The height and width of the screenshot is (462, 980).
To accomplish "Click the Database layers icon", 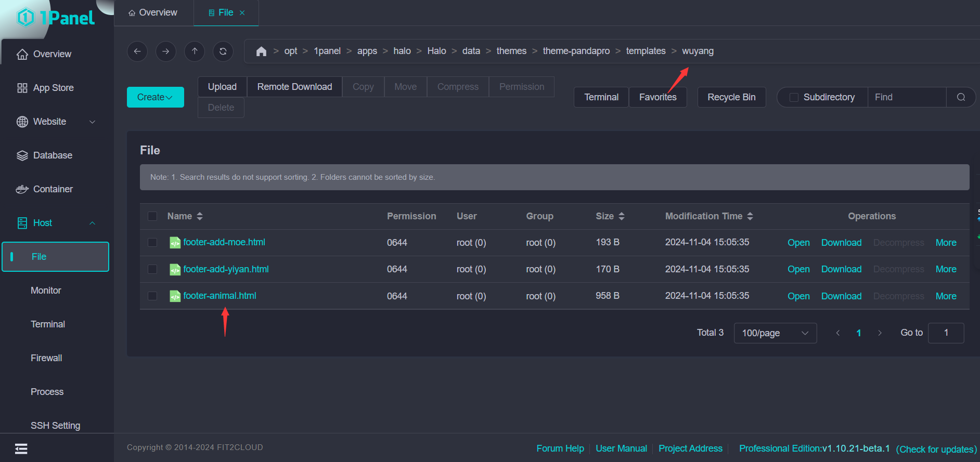I will 22,155.
